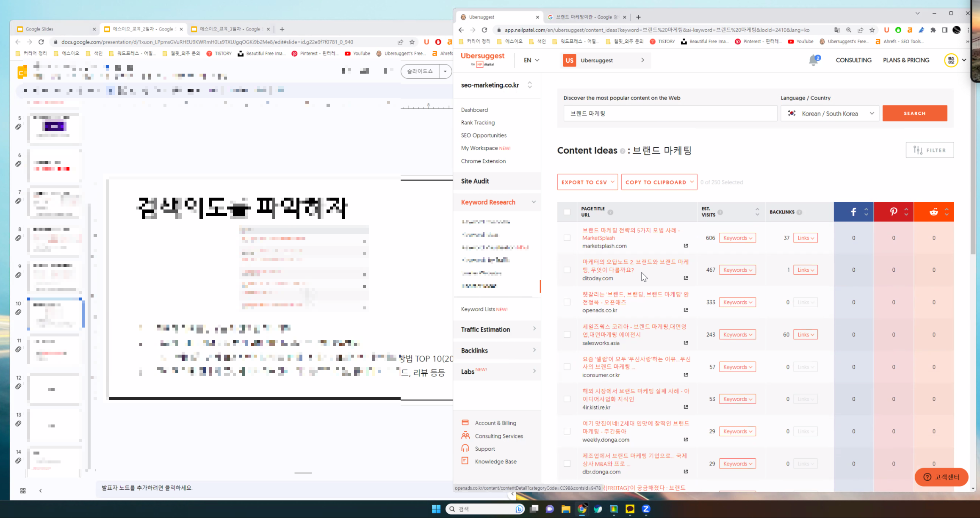Click info icon next to Est. Visits
This screenshot has width=980, height=518.
tap(720, 212)
